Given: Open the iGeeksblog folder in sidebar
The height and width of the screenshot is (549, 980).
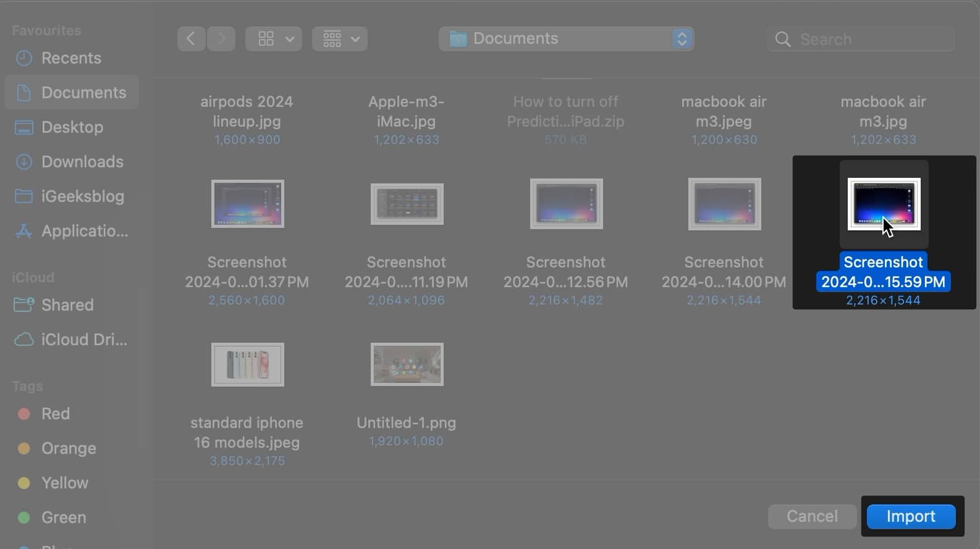Looking at the screenshot, I should pos(71,196).
